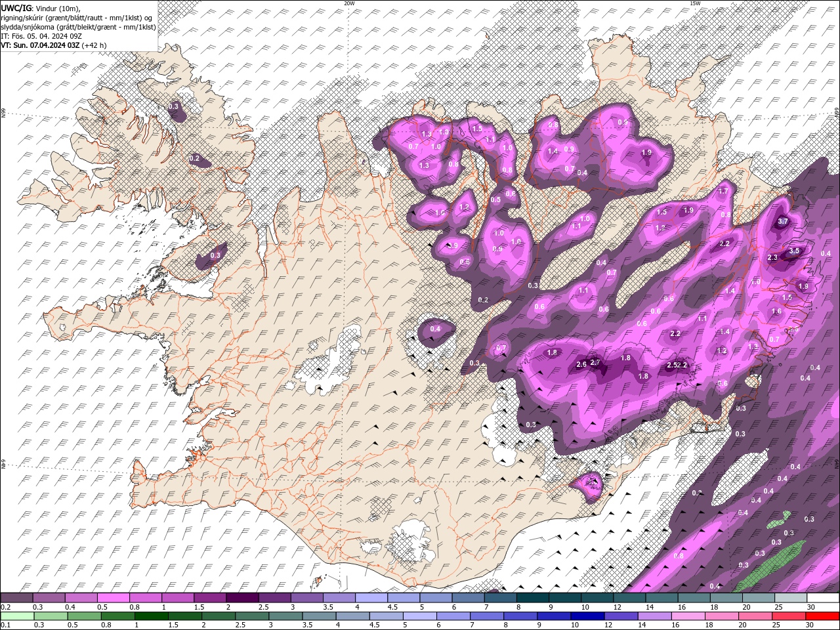Screen dimensions: 840x630
Task: Click the 'IT: Fös. 05. 04. 2024 09Z' line
Action: (41, 35)
